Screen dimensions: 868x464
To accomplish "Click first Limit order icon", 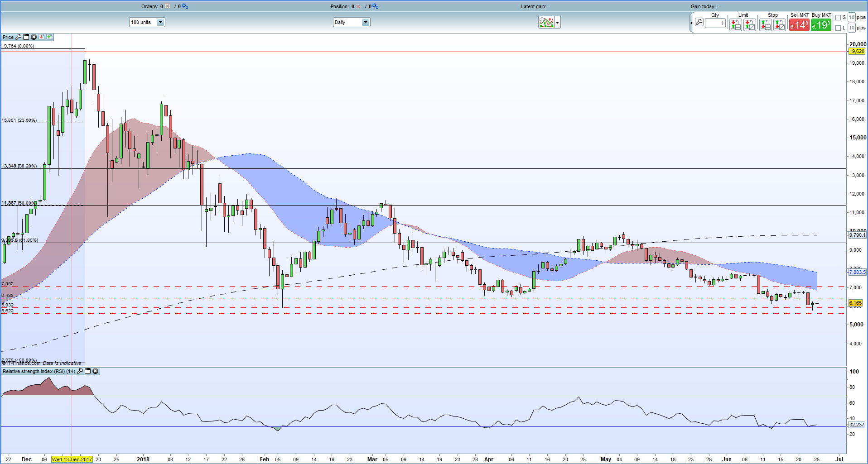I will pyautogui.click(x=735, y=25).
